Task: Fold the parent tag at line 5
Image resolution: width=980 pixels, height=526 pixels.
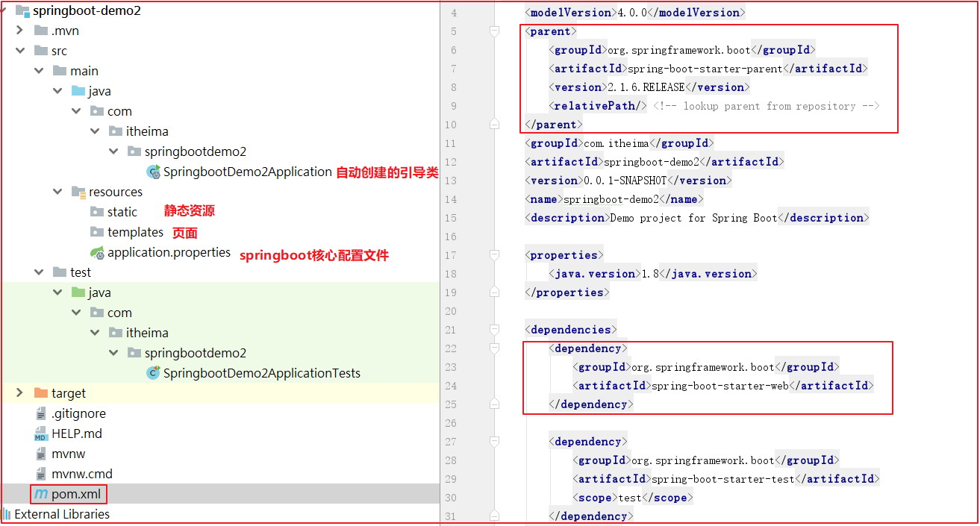Action: tap(494, 31)
